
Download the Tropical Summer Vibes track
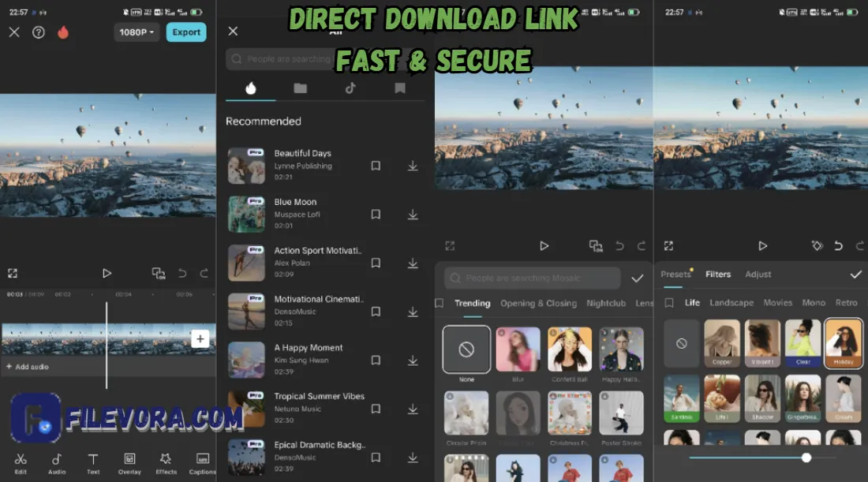click(x=413, y=409)
